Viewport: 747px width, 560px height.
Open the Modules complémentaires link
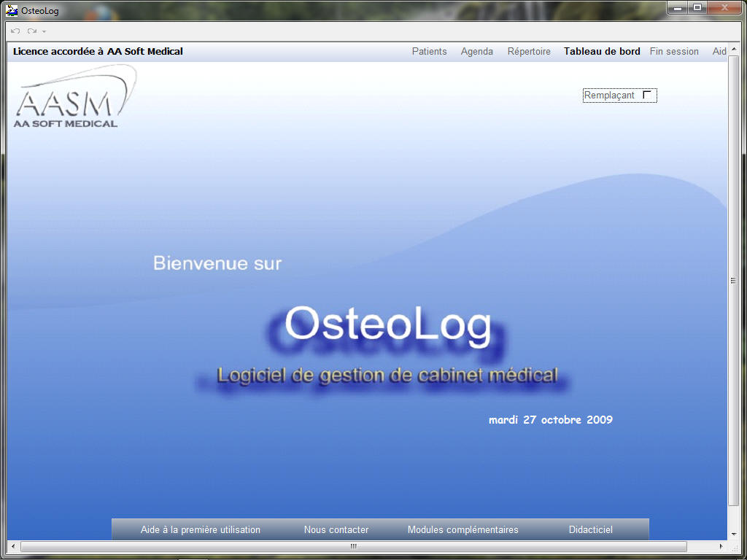point(462,529)
